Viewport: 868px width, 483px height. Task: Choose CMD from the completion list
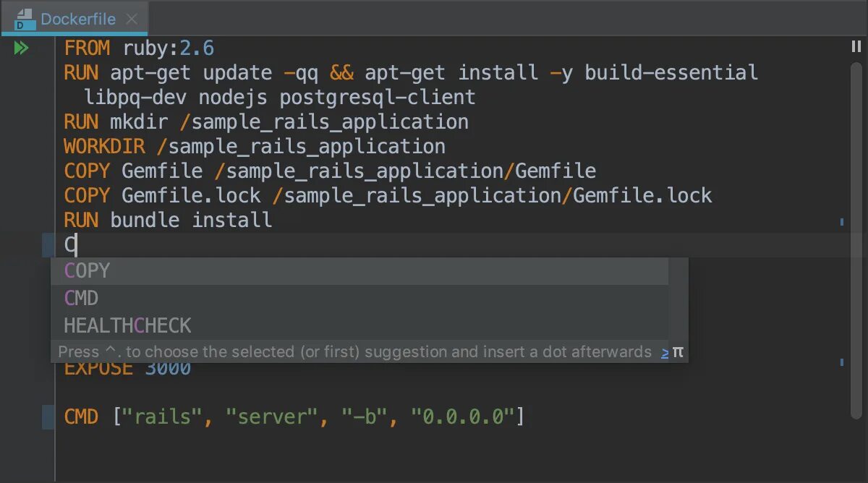click(x=81, y=298)
